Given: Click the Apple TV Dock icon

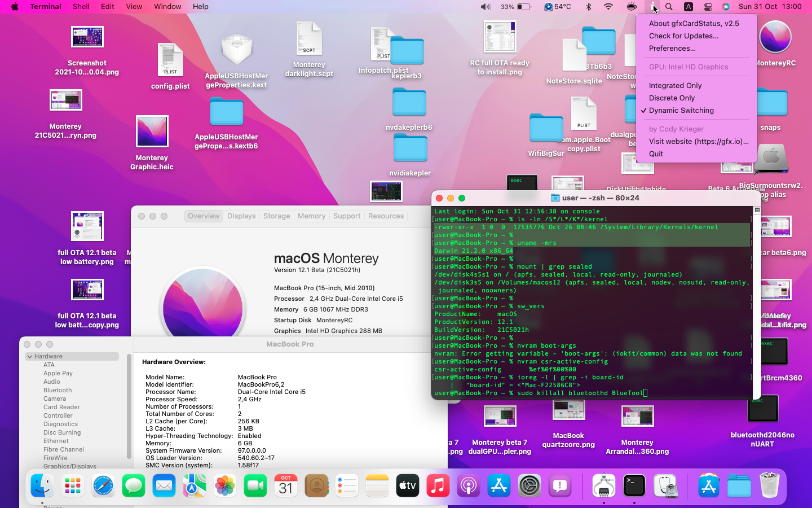Looking at the screenshot, I should [x=408, y=485].
